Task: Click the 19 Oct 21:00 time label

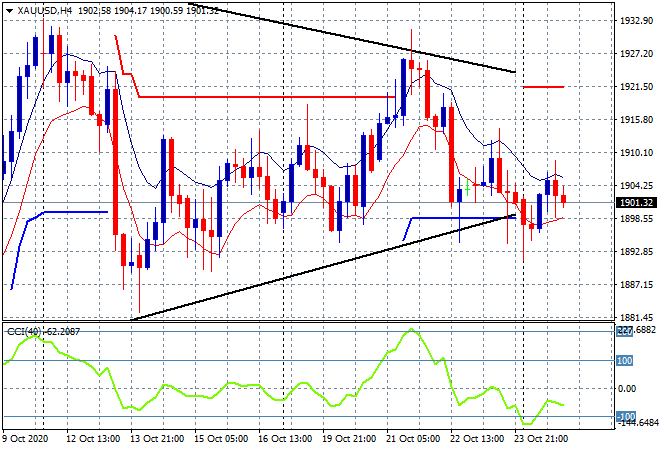Action: 349,439
